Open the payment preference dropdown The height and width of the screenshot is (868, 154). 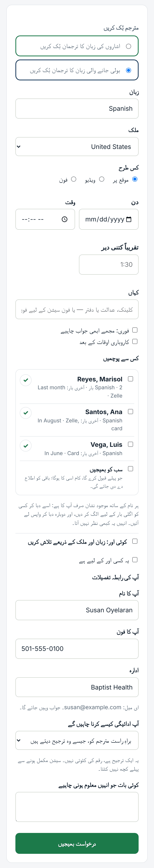click(x=77, y=740)
